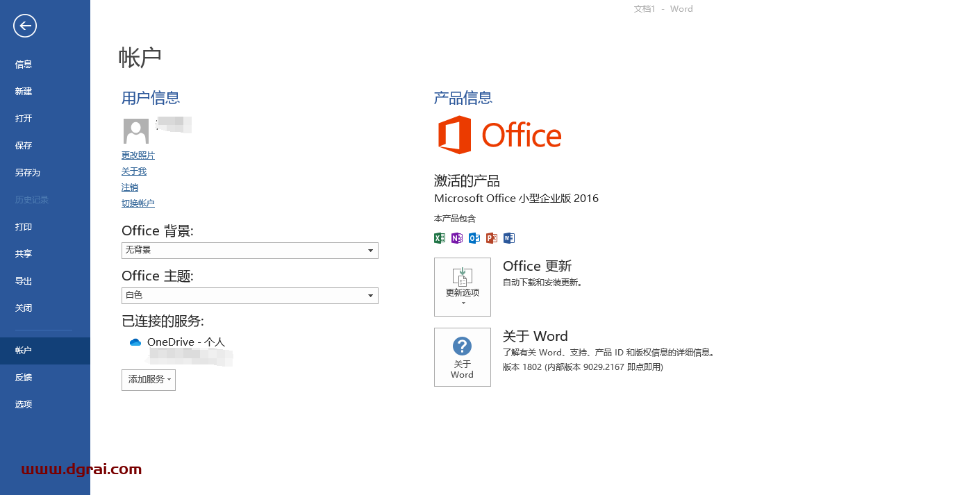Screen dimensions: 980x495
Task: Select 另存为 in the sidebar
Action: (x=45, y=173)
